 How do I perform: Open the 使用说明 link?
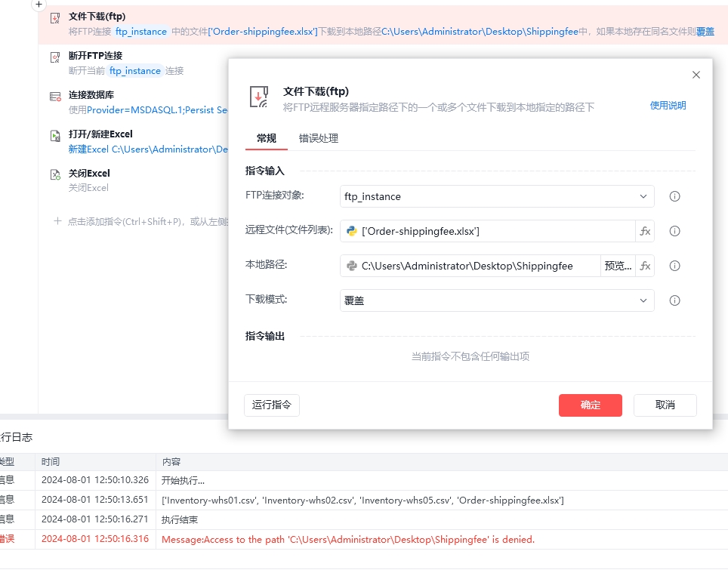tap(668, 106)
